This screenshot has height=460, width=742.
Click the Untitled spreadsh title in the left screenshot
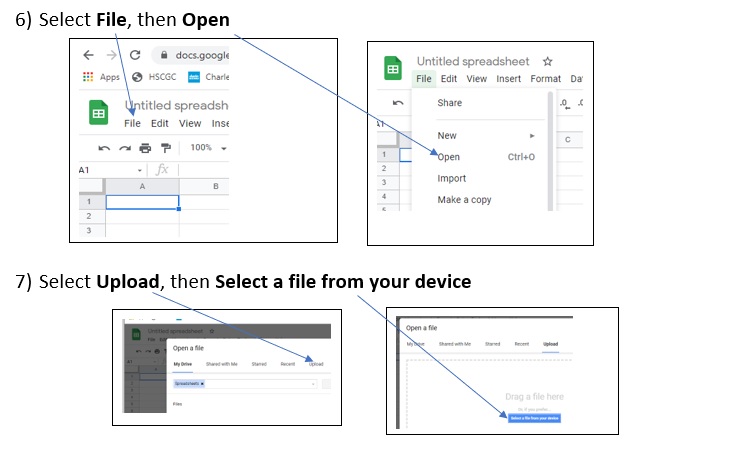(177, 106)
